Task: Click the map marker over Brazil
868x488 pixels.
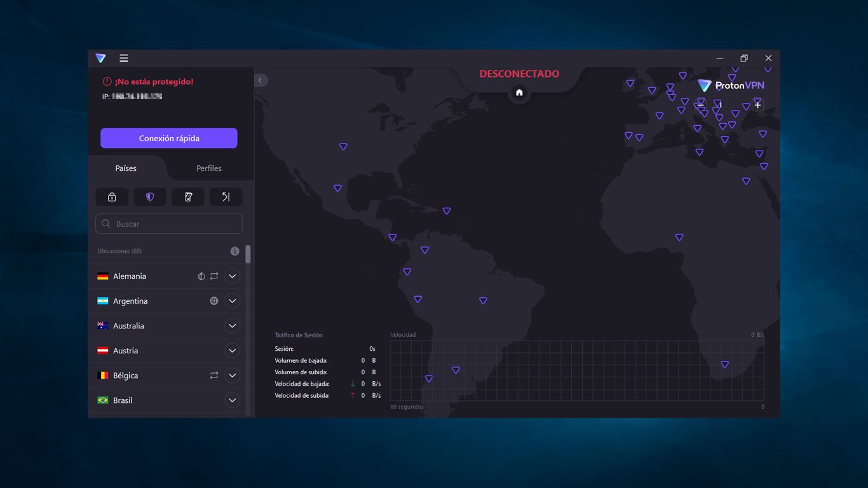Action: (483, 301)
